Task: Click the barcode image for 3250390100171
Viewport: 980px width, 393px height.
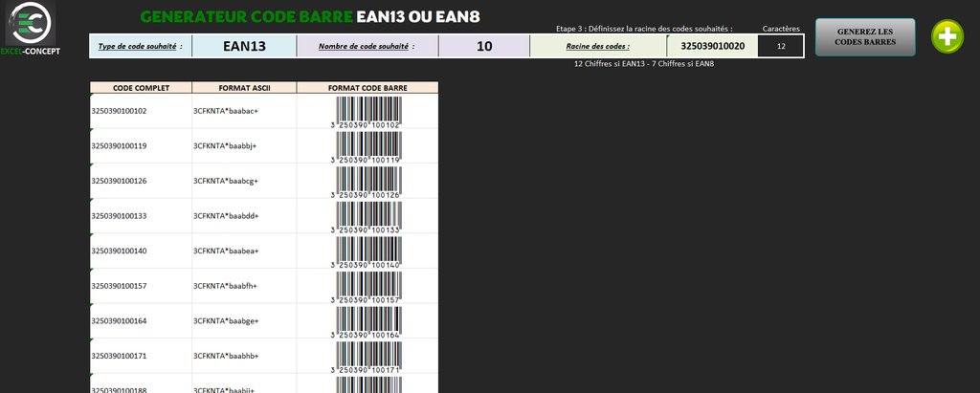Action: [367, 358]
